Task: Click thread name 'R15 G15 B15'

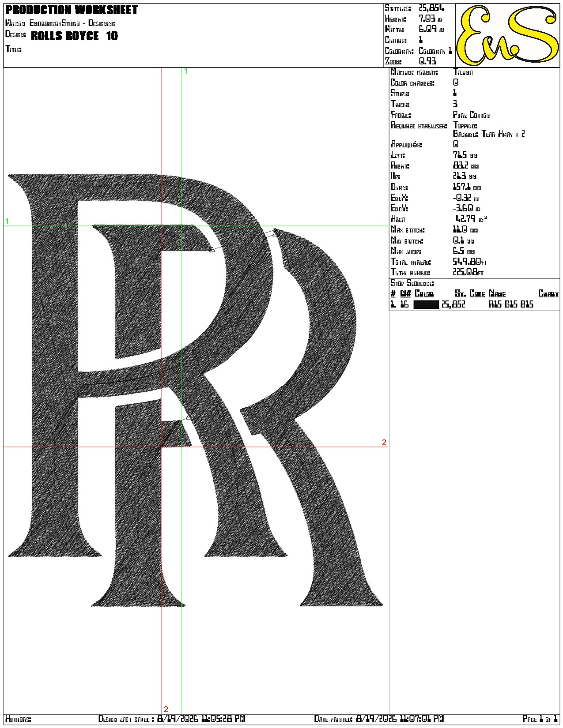Action: 511,304
